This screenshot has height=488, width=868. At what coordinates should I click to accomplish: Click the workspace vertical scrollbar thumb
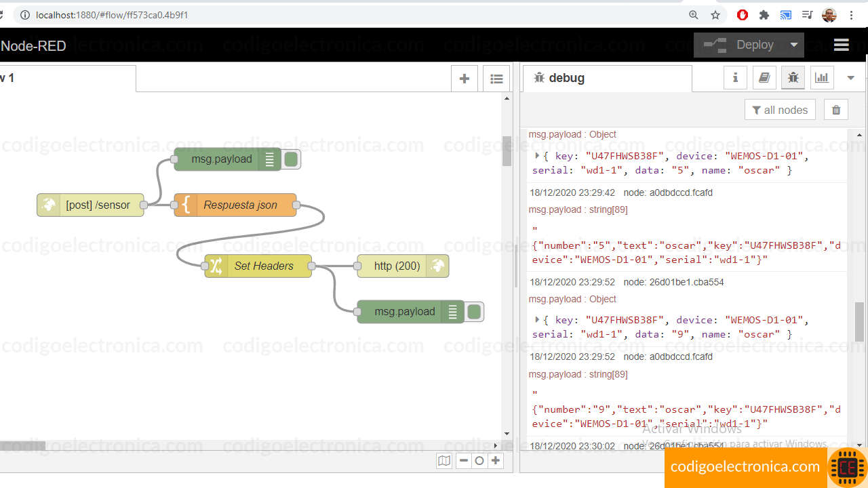507,151
